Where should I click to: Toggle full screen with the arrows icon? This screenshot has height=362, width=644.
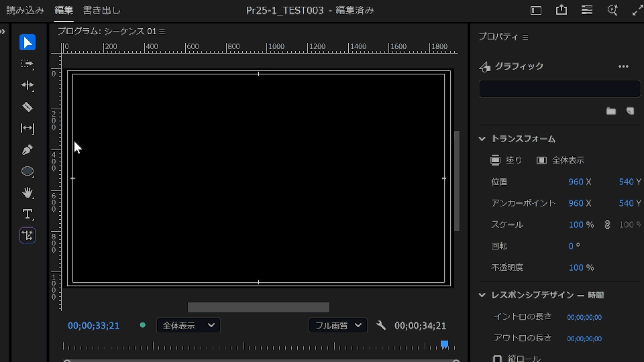point(637,10)
